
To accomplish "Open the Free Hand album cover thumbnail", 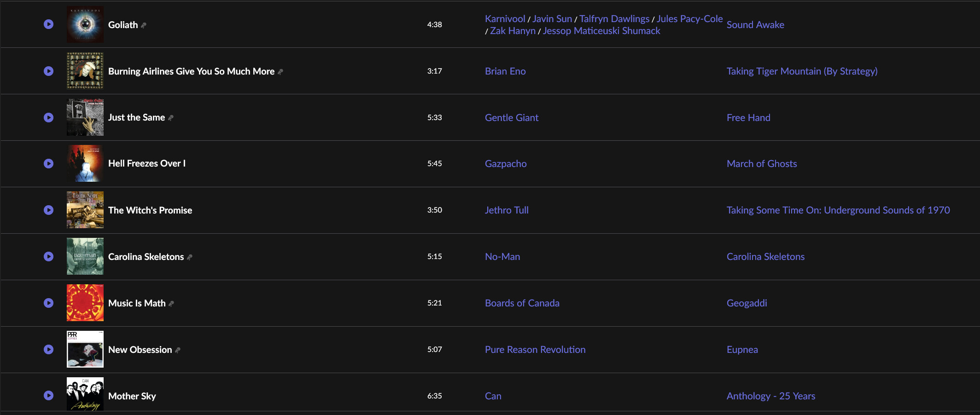I will pos(85,117).
